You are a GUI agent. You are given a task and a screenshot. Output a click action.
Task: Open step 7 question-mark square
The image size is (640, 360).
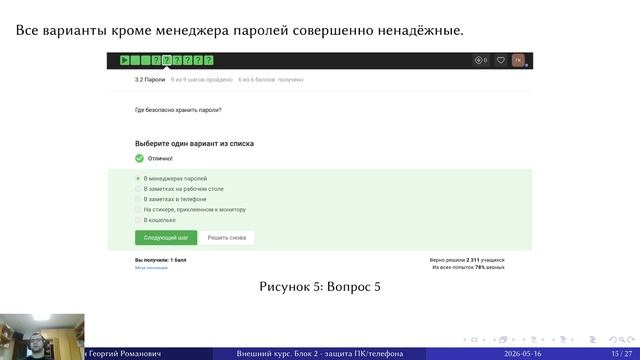188,60
